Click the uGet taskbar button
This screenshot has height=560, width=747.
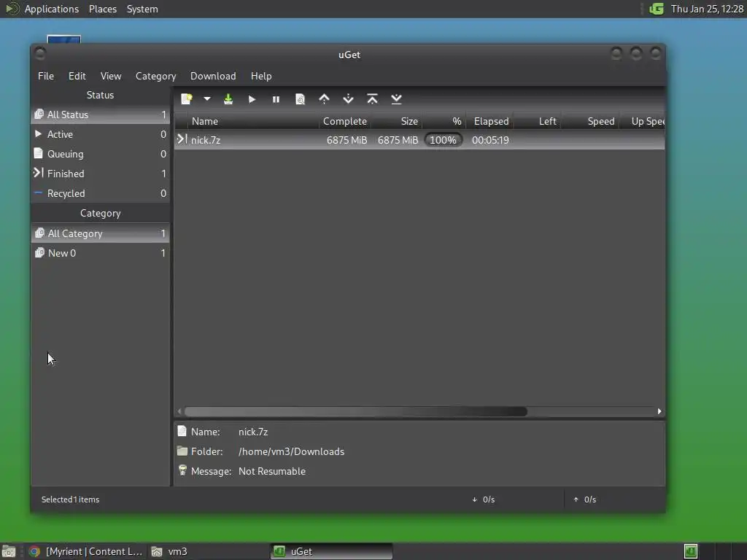[332, 551]
